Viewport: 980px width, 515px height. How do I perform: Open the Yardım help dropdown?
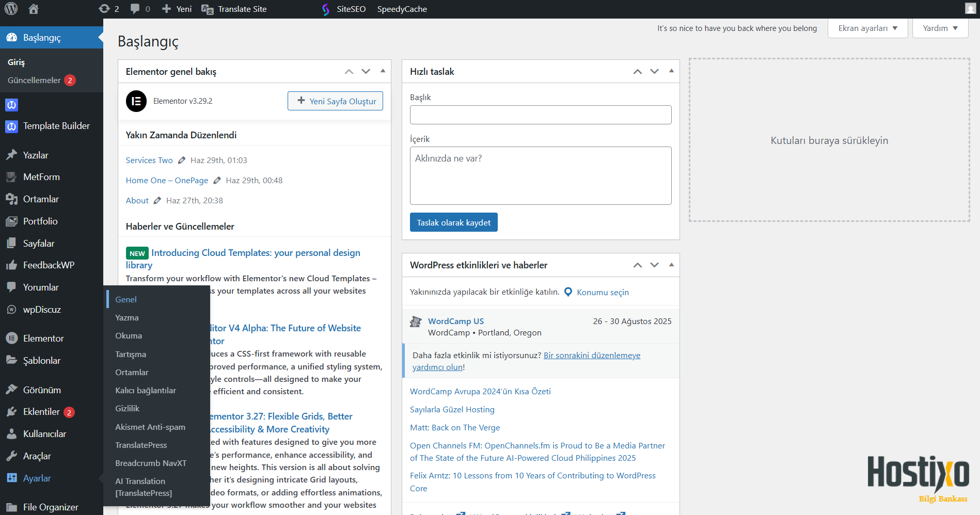tap(940, 28)
